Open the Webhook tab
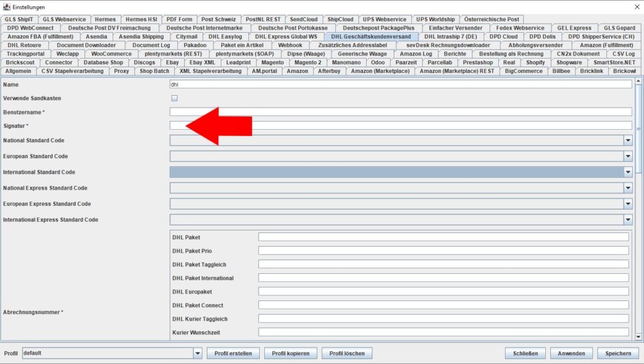Image resolution: width=644 pixels, height=364 pixels. coord(290,45)
